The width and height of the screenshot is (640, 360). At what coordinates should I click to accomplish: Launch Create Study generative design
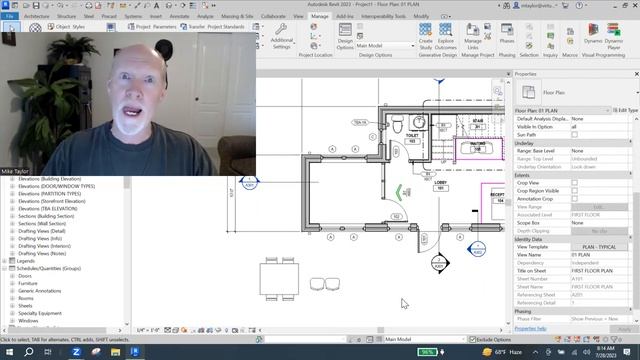coord(425,36)
